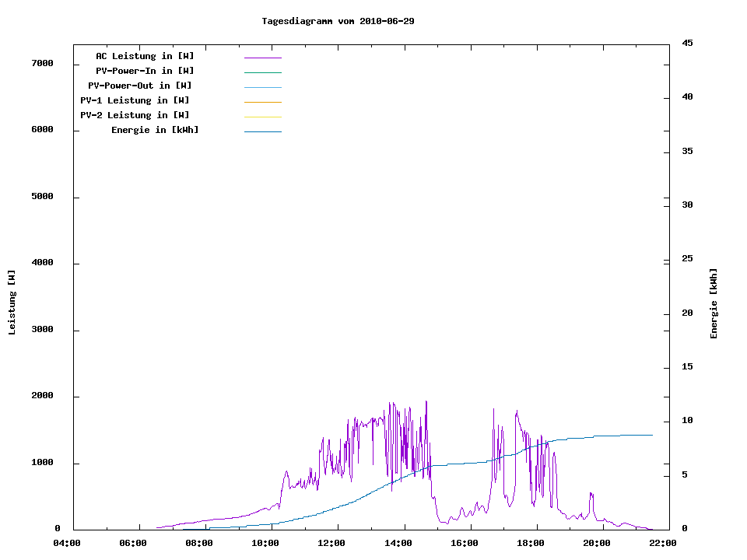Click the 2000 value on the power axis
The height and width of the screenshot is (560, 747).
coord(42,396)
